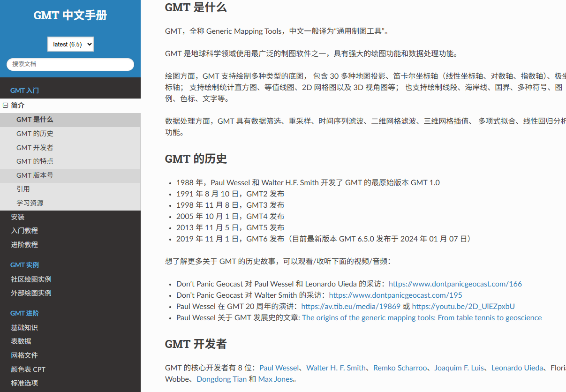Open 基础知识 in the sidebar
This screenshot has height=392, width=566.
point(70,328)
